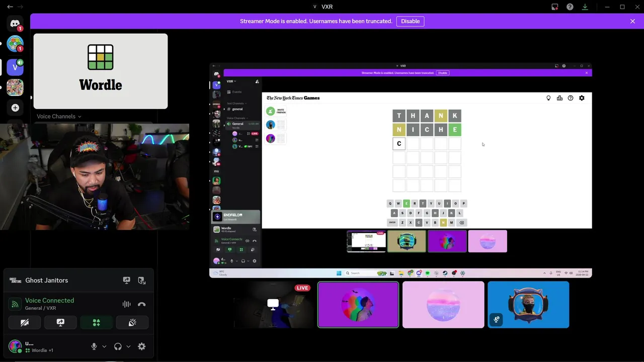Viewport: 644px width, 362px height.
Task: Dismiss the Streamer Mode banner
Action: tap(632, 21)
